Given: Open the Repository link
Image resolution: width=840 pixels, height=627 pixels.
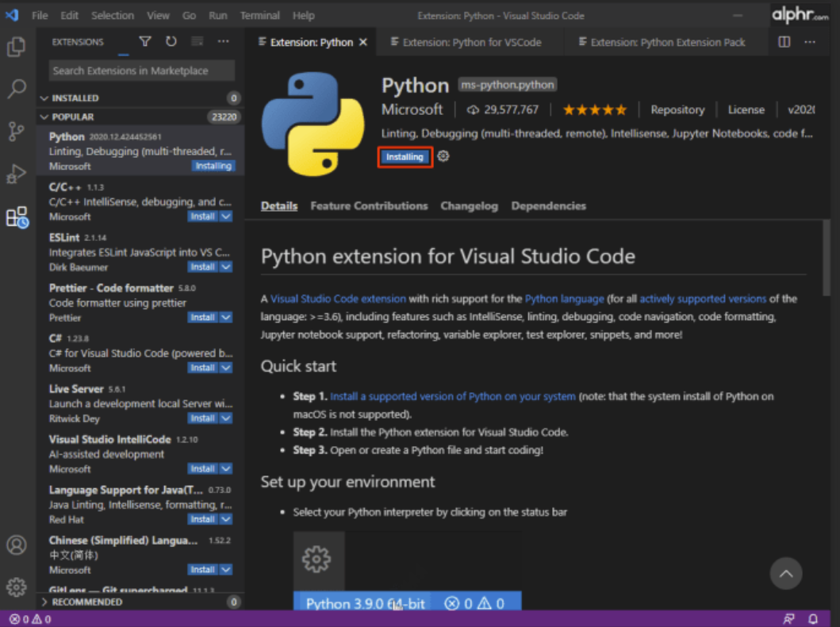Looking at the screenshot, I should coord(677,109).
